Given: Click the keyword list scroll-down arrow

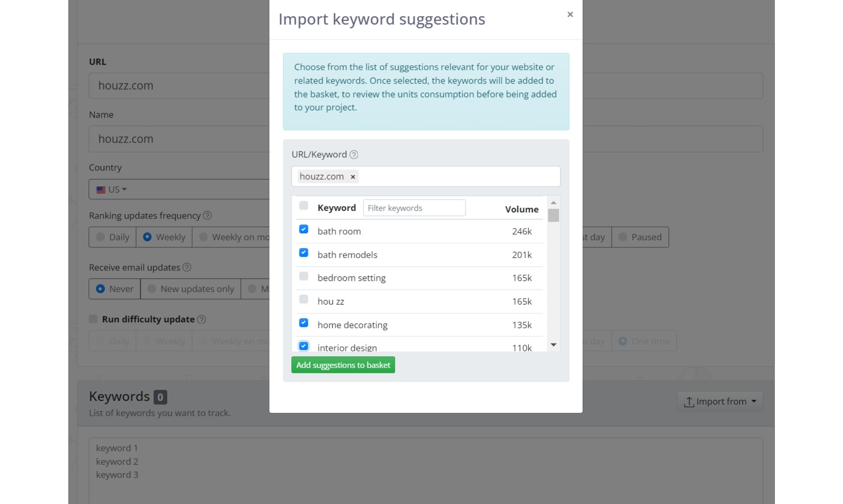Looking at the screenshot, I should 553,345.
